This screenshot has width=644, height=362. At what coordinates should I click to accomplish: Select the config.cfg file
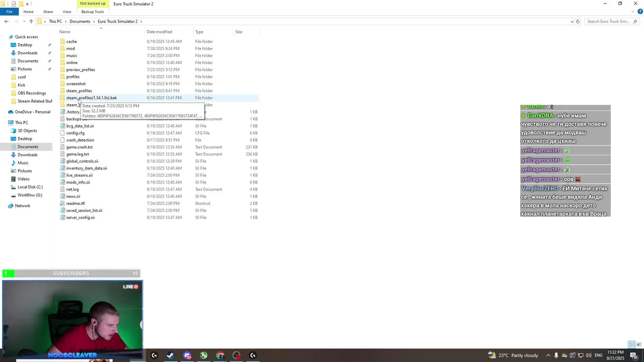coord(75,133)
